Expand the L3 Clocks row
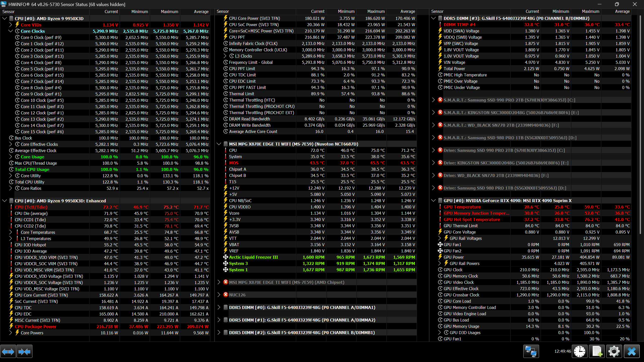The height and width of the screenshot is (362, 644). point(225,56)
